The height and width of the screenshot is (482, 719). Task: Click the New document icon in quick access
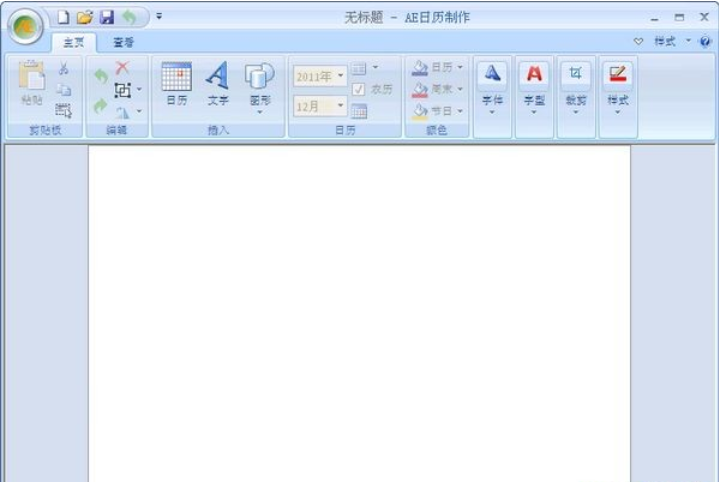(x=64, y=17)
